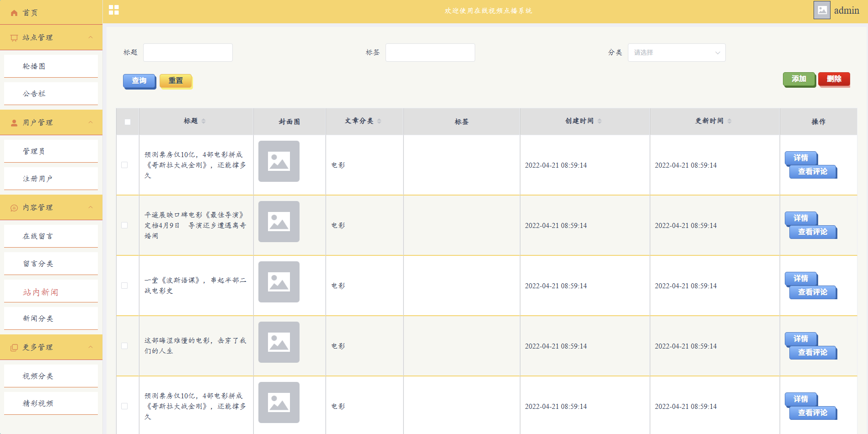The height and width of the screenshot is (434, 868).
Task: Open the cover thumbnail in second row
Action: click(x=279, y=222)
